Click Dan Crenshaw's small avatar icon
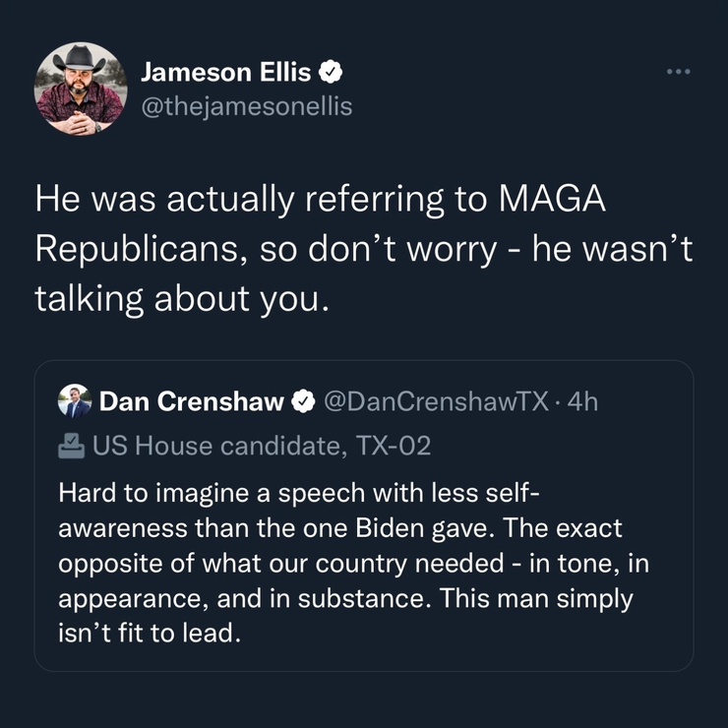 pyautogui.click(x=75, y=401)
